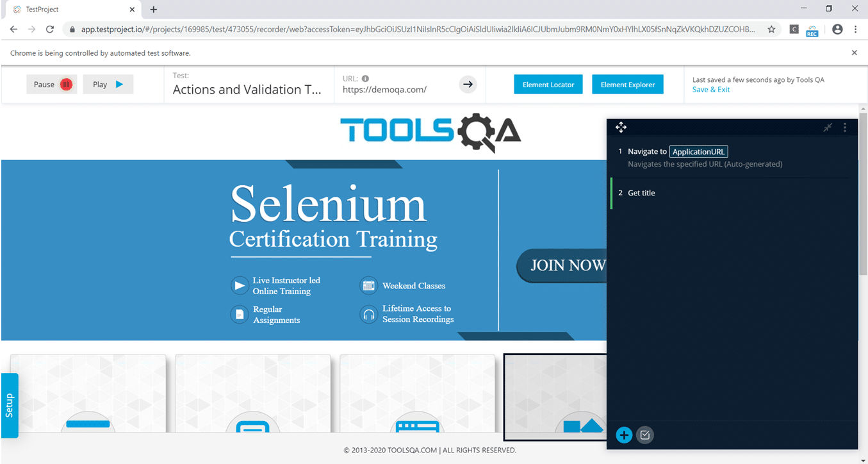Screen dimensions: 868x464
Task: Click the URL info icon
Action: click(x=365, y=79)
